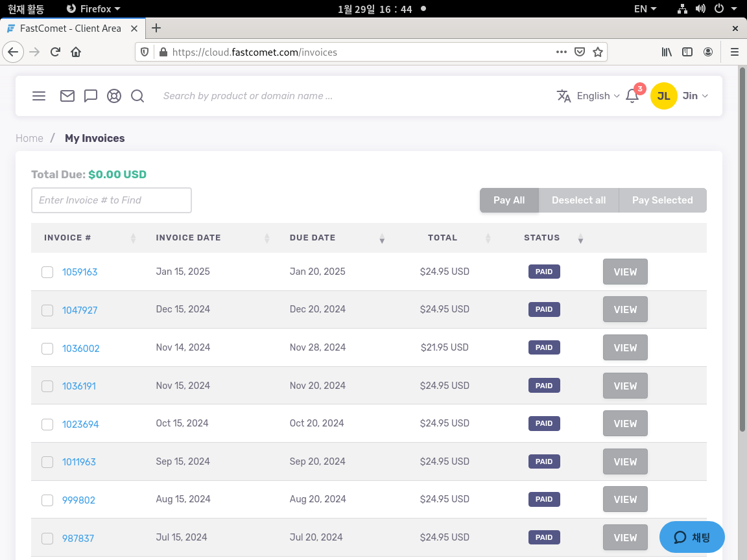Open the chat bubble icon in header

pos(91,96)
